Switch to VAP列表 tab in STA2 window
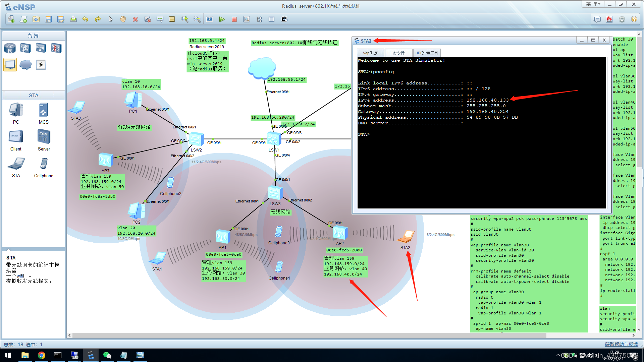This screenshot has width=644, height=362. point(371,53)
